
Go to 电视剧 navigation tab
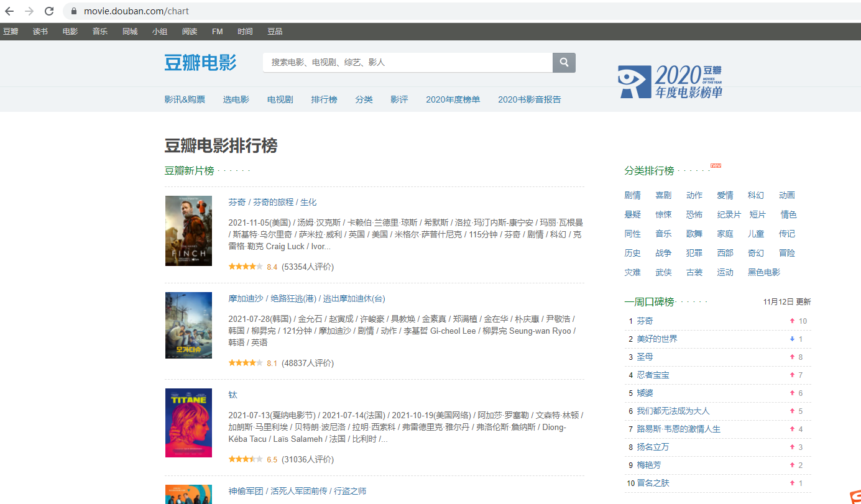coord(280,99)
